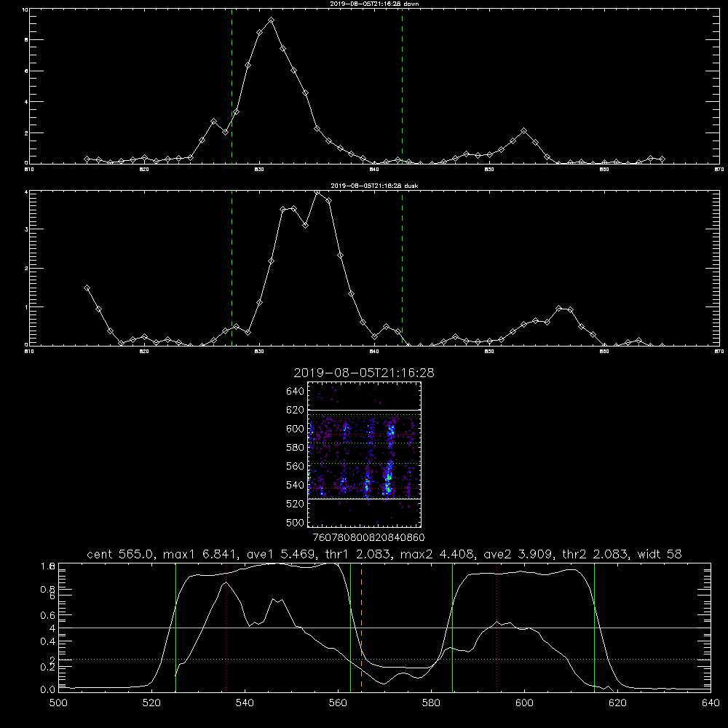Click the '640' label on the bottom plot x-axis
This screenshot has height=728, width=728.
[711, 703]
